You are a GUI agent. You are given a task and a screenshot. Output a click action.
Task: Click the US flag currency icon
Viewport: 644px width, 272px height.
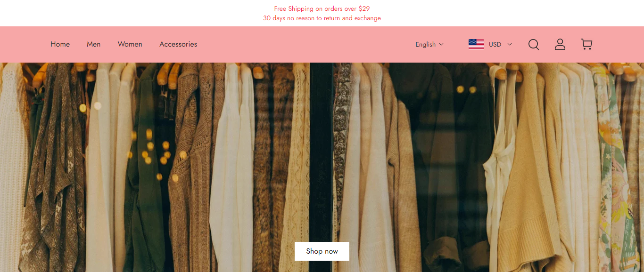click(x=476, y=44)
